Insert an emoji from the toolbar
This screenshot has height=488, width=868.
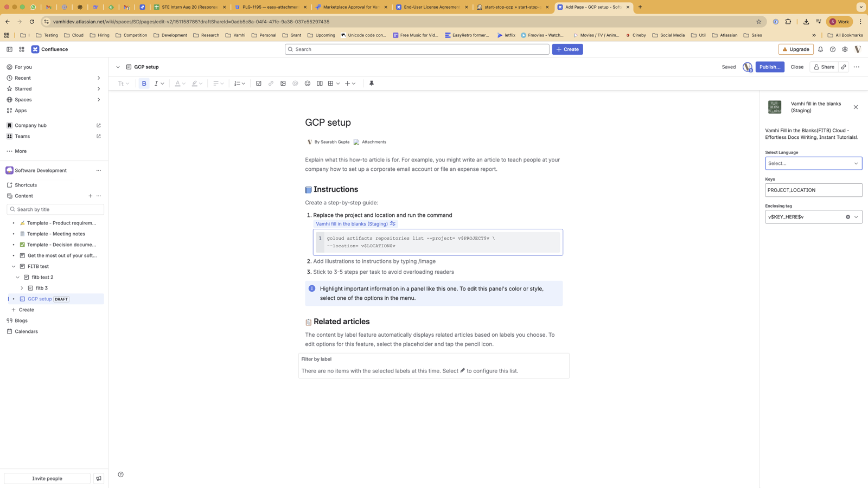(x=308, y=84)
